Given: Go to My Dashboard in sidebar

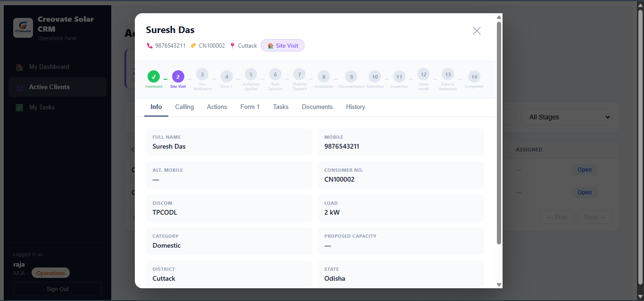Looking at the screenshot, I should (x=58, y=67).
